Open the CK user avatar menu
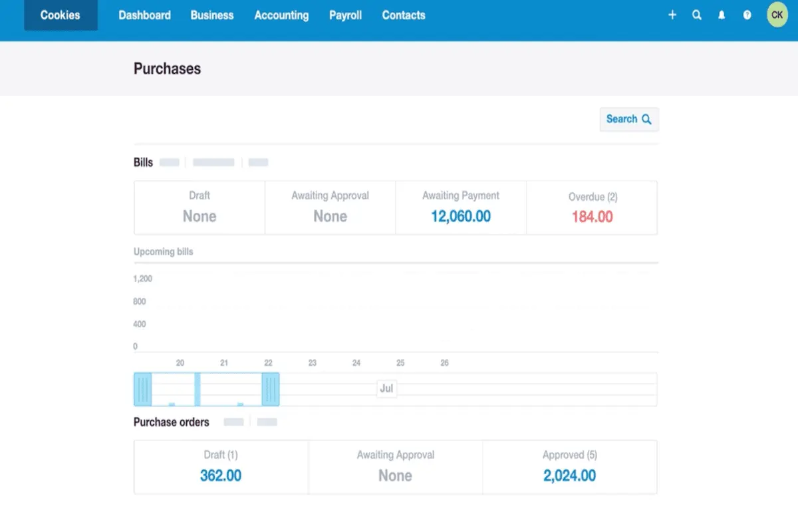The height and width of the screenshot is (532, 798). [777, 15]
